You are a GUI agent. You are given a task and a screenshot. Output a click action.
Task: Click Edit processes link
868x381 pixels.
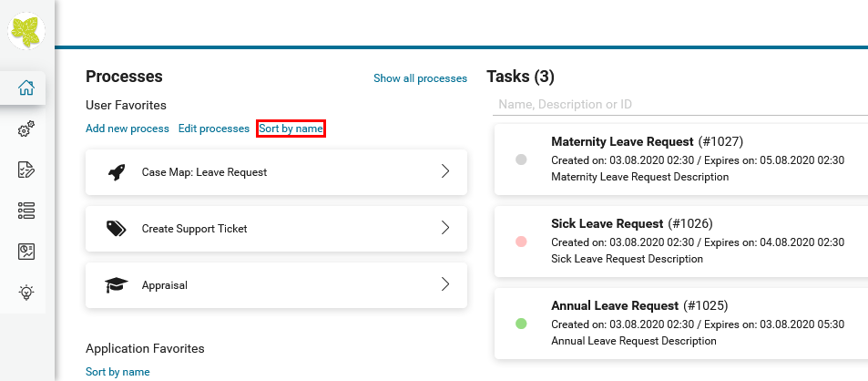tap(213, 129)
